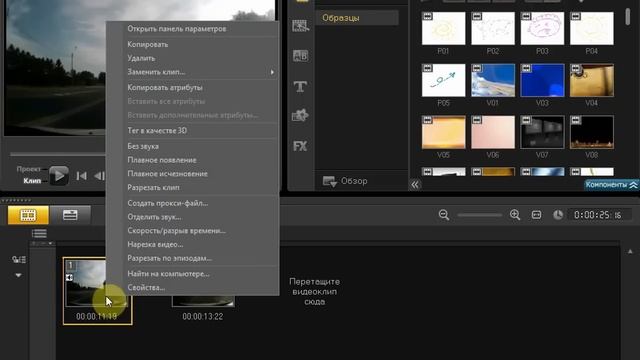
Task: Toggle the ripple editing track icon
Action: 18,259
